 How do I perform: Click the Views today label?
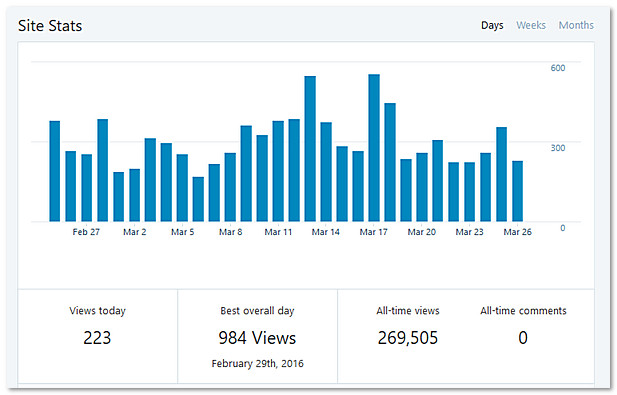tap(97, 311)
